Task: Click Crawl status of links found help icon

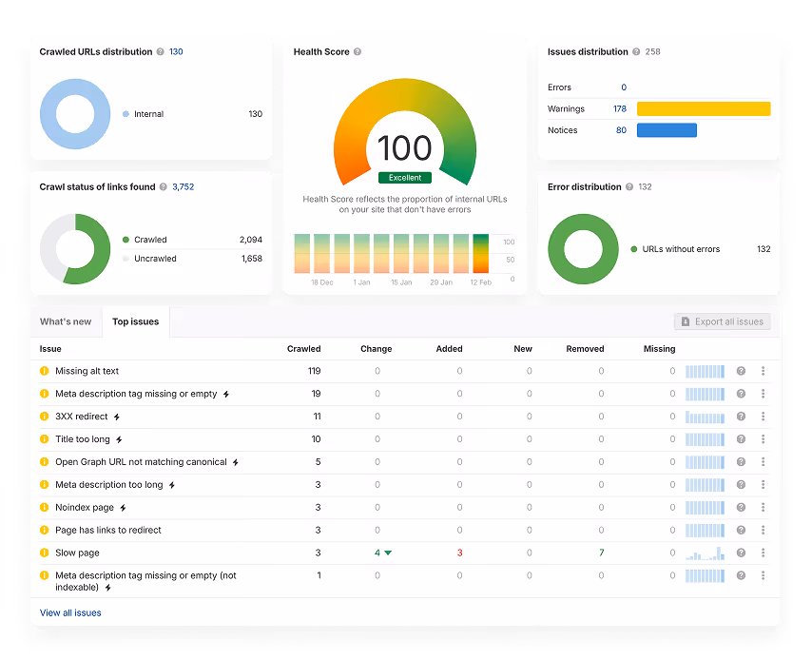Action: (164, 187)
